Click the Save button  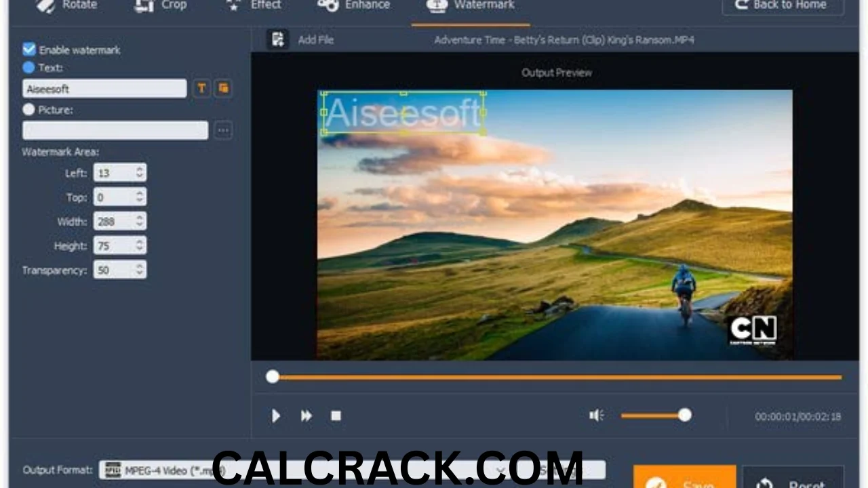pyautogui.click(x=685, y=476)
